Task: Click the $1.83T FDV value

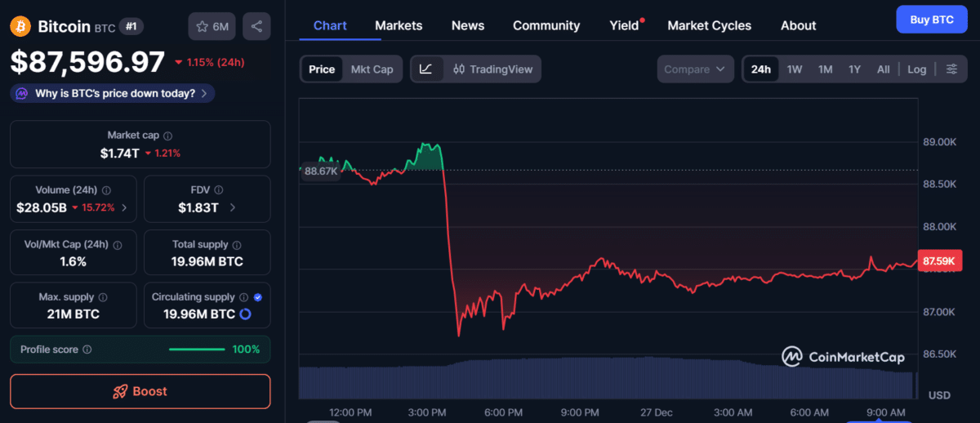Action: pos(198,207)
